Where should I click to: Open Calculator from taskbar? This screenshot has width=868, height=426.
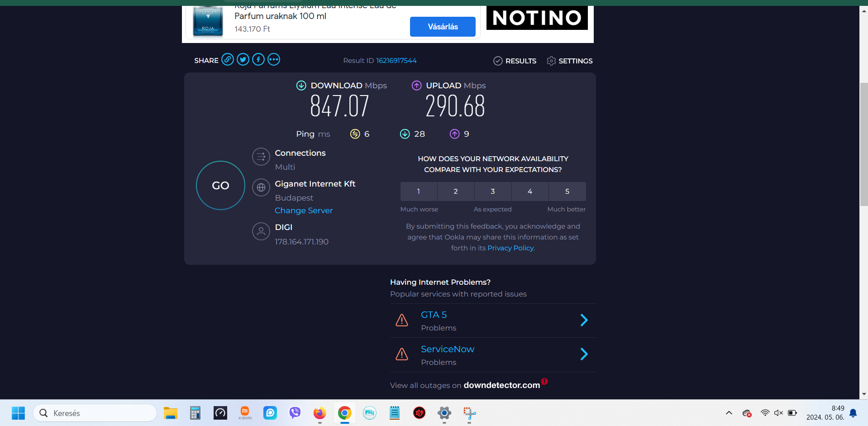click(x=195, y=413)
